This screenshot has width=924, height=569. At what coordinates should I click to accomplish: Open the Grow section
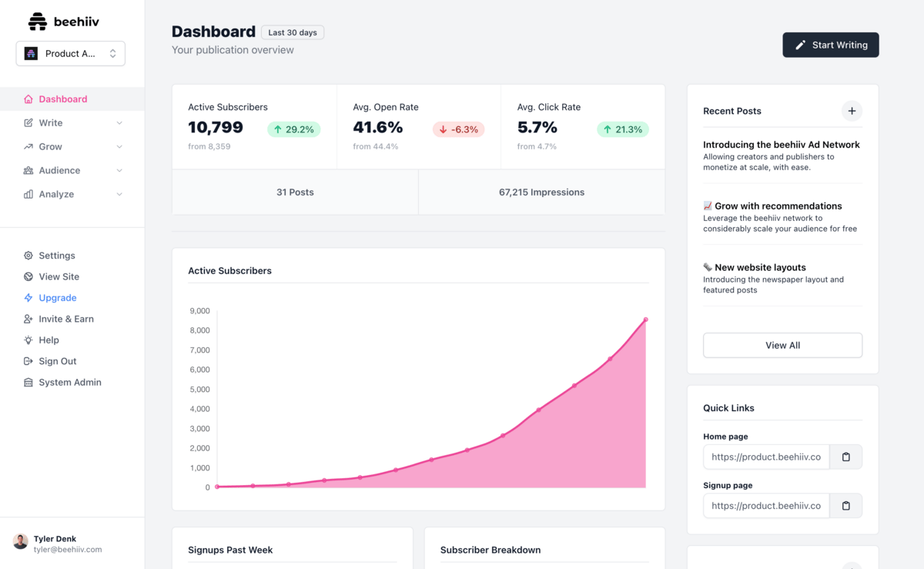pos(72,147)
